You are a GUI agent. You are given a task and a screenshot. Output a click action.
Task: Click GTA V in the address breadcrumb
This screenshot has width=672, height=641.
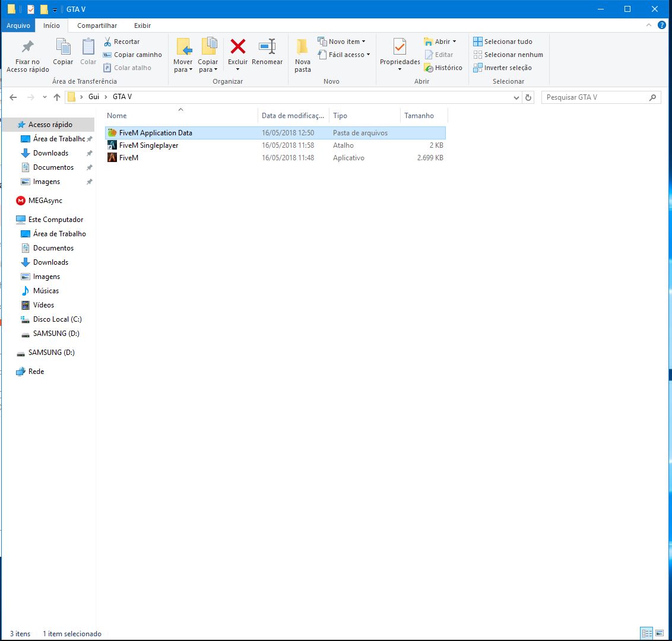coord(122,97)
